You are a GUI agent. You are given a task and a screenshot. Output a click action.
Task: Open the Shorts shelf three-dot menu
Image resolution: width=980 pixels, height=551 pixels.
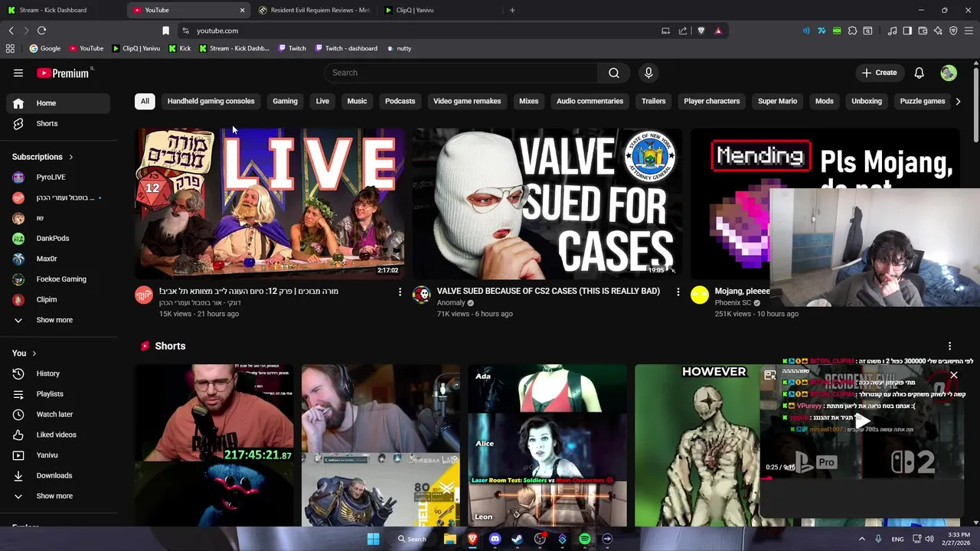point(949,346)
